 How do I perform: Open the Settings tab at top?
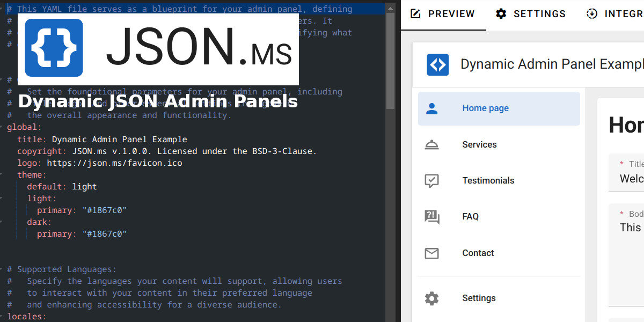(530, 14)
